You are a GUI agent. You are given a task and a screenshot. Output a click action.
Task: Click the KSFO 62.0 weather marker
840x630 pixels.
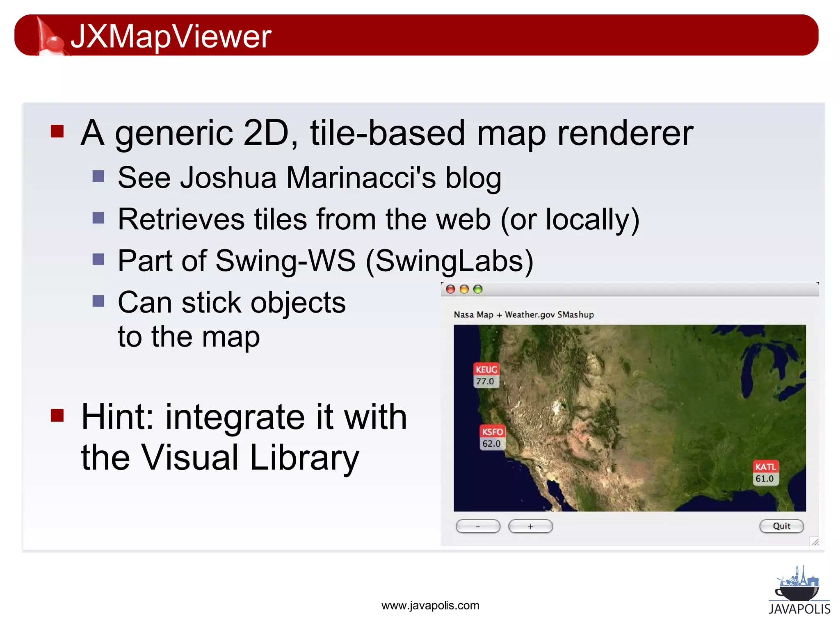click(492, 438)
